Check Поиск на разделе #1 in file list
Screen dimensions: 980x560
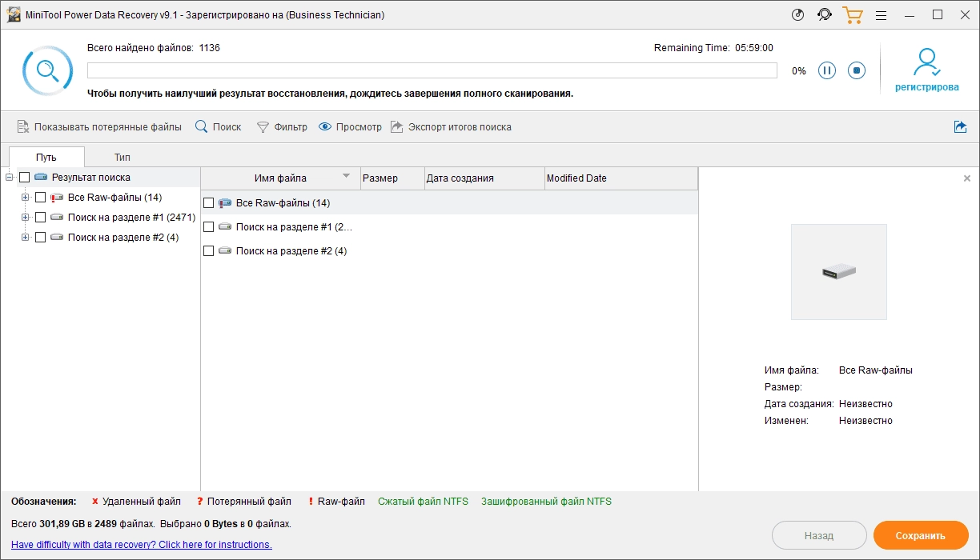tap(208, 227)
